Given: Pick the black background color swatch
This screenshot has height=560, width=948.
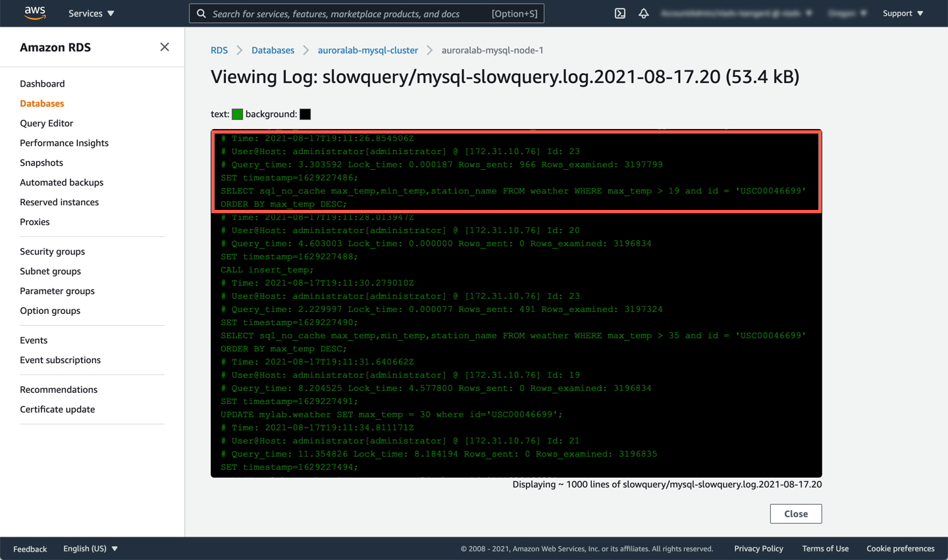Looking at the screenshot, I should (x=305, y=115).
